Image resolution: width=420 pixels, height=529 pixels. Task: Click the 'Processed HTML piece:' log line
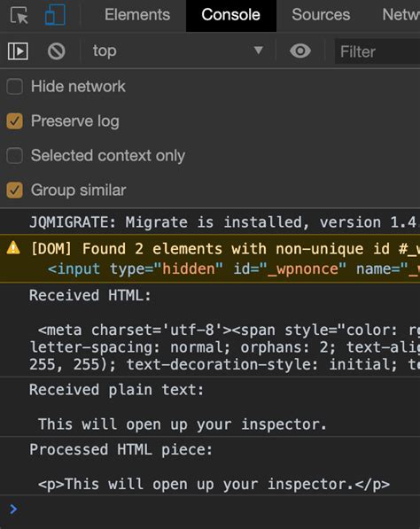tap(121, 450)
